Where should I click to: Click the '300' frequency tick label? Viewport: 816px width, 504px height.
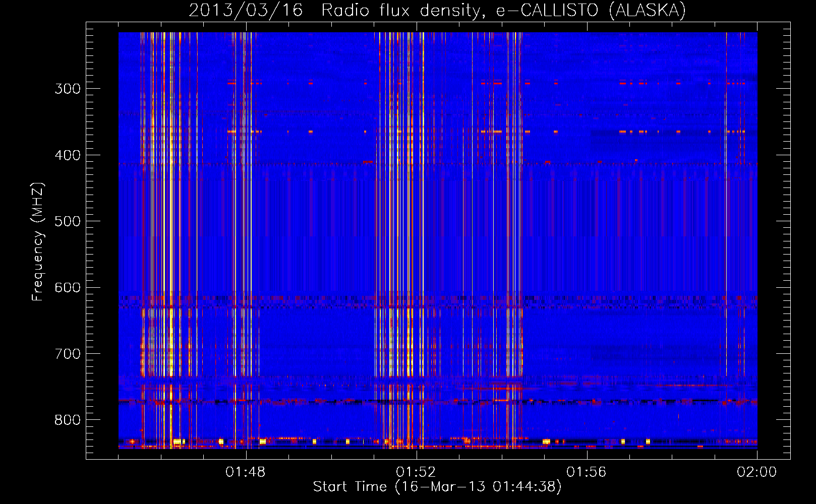click(68, 89)
